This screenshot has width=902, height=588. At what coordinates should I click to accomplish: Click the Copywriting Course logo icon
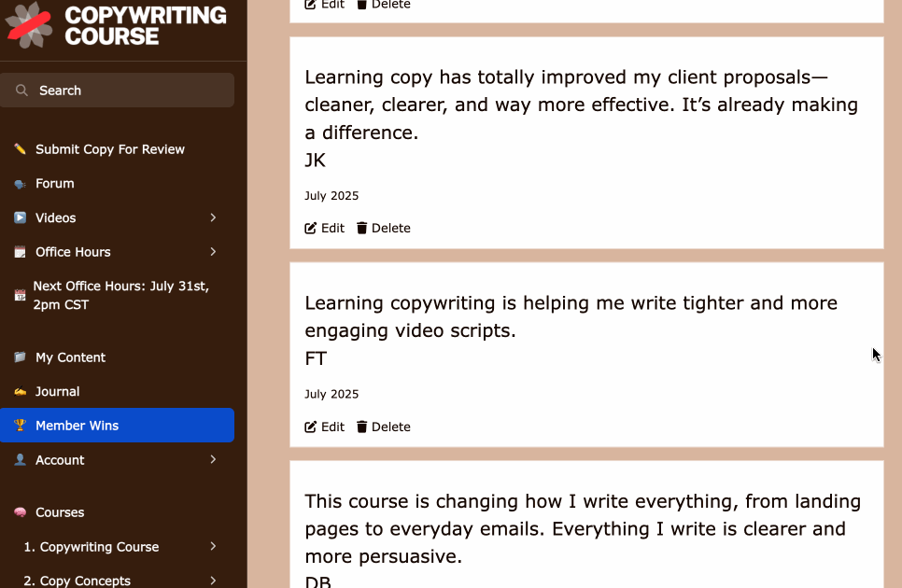pos(30,25)
